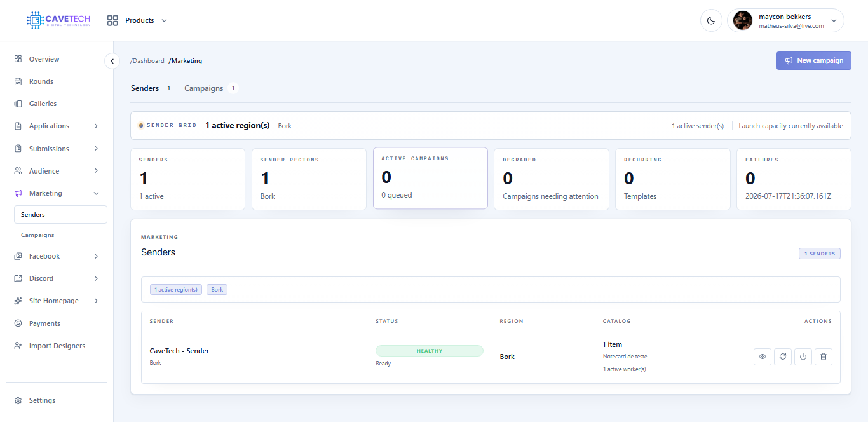The width and height of the screenshot is (868, 422).
Task: Toggle dark mode moon icon
Action: tap(711, 20)
